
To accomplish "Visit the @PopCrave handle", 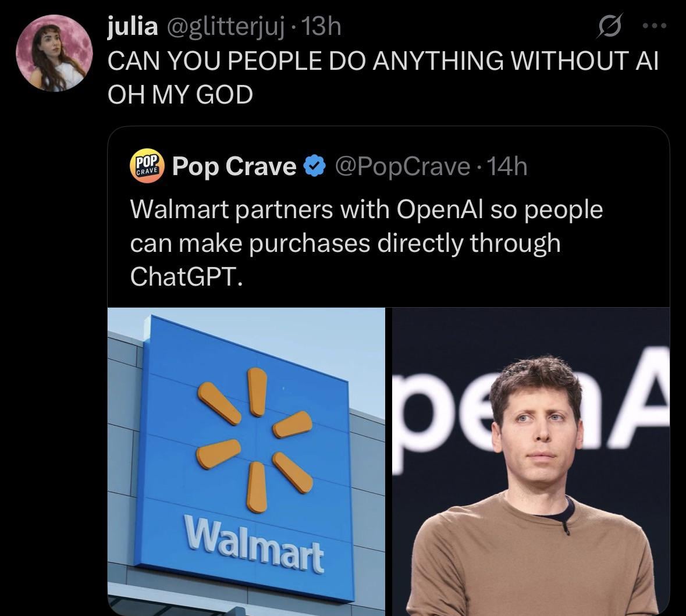I will 402,167.
